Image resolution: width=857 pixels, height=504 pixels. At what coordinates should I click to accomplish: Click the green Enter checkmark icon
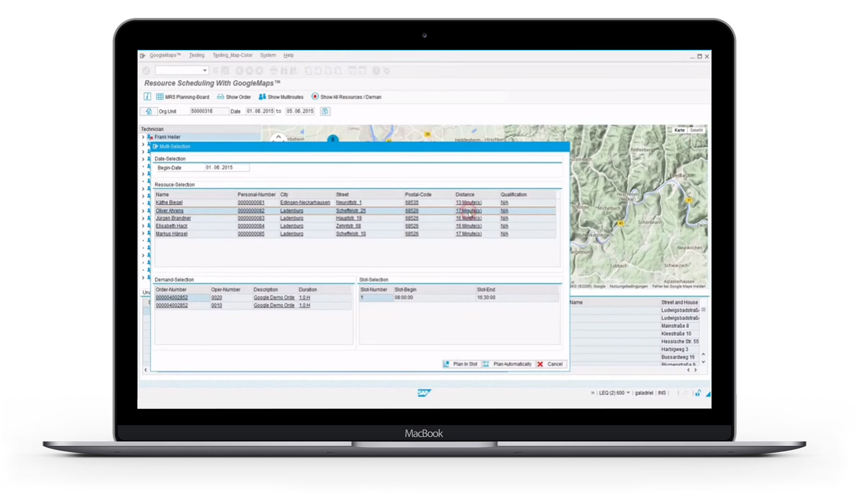click(146, 70)
